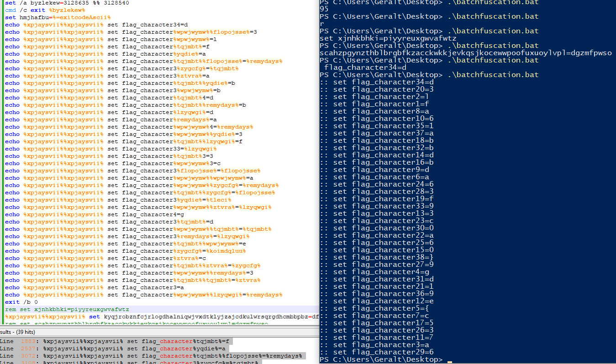Viewport: 616px width, 364px height.
Task: Click PowerShell output ':: set flag_character14=d'
Action: coord(377,155)
